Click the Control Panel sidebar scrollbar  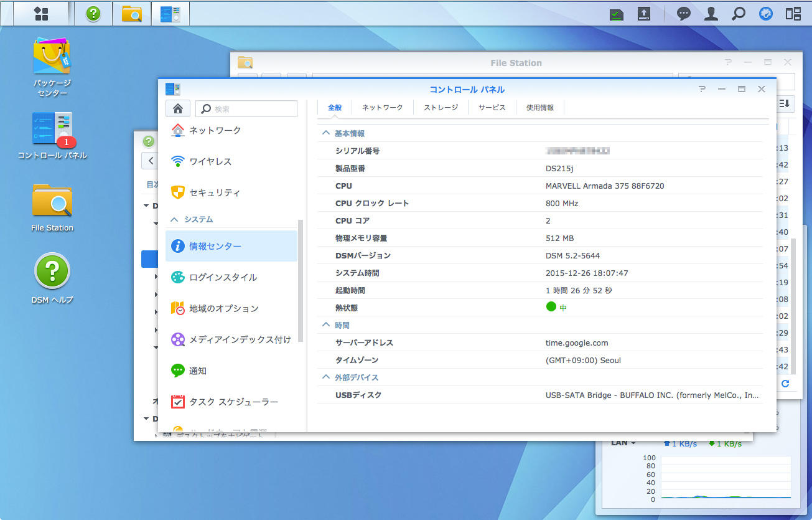(x=301, y=280)
